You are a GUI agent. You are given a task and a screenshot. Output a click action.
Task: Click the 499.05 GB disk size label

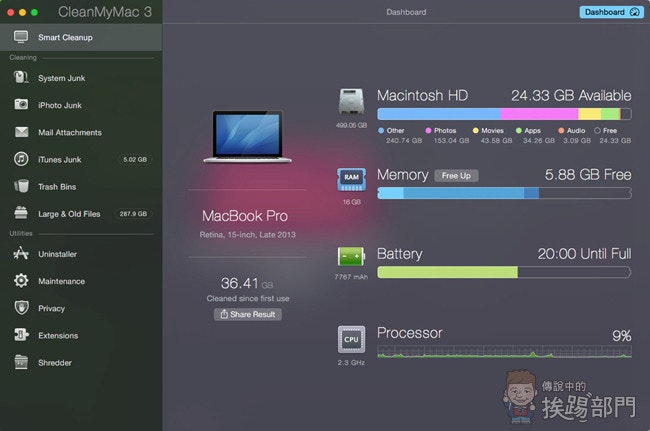[351, 125]
